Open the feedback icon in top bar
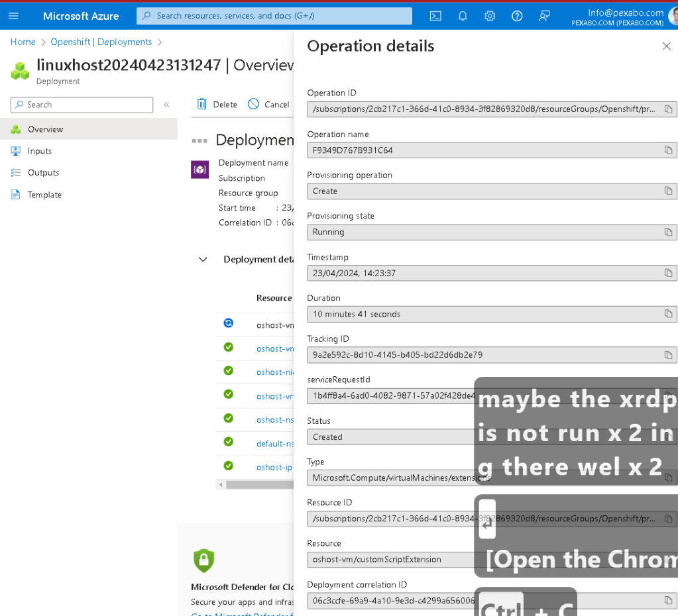Viewport: 678px width, 616px height. (544, 16)
